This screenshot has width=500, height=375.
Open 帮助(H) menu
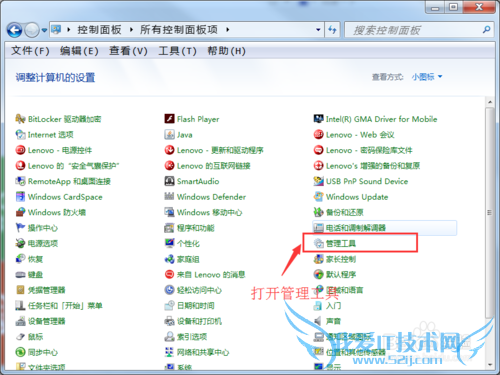[226, 51]
